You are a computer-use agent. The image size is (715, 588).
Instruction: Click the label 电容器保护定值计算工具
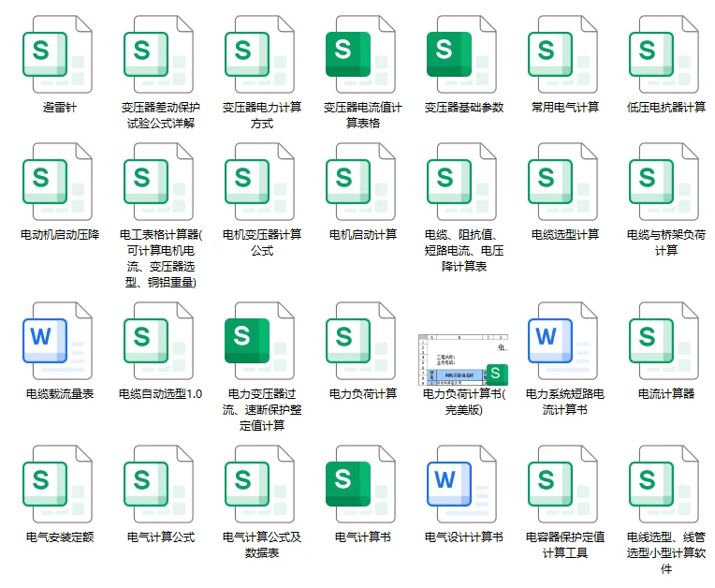565,545
